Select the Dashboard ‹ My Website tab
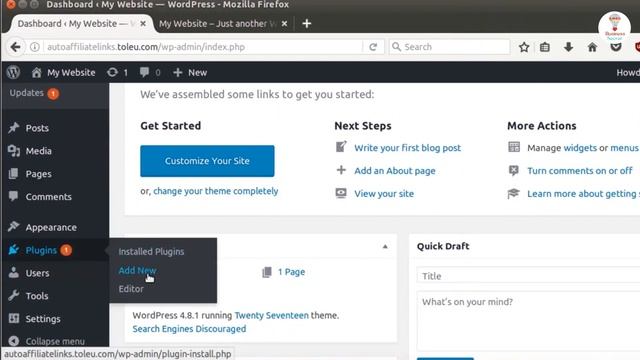 coord(73,24)
